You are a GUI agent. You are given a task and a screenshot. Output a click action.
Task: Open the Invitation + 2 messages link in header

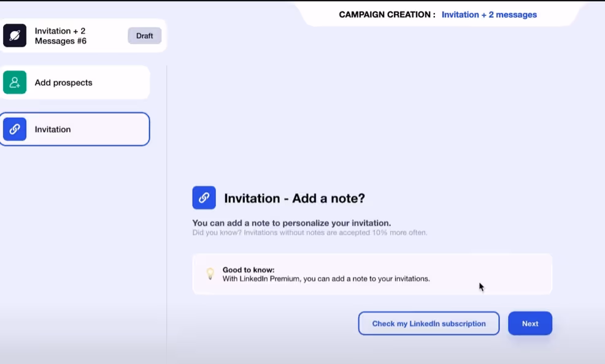(489, 14)
